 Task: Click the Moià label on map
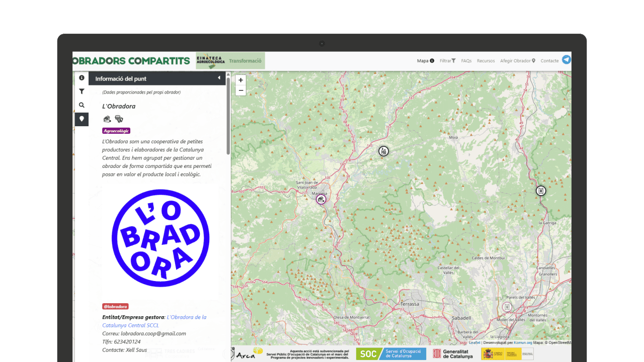[x=453, y=137]
